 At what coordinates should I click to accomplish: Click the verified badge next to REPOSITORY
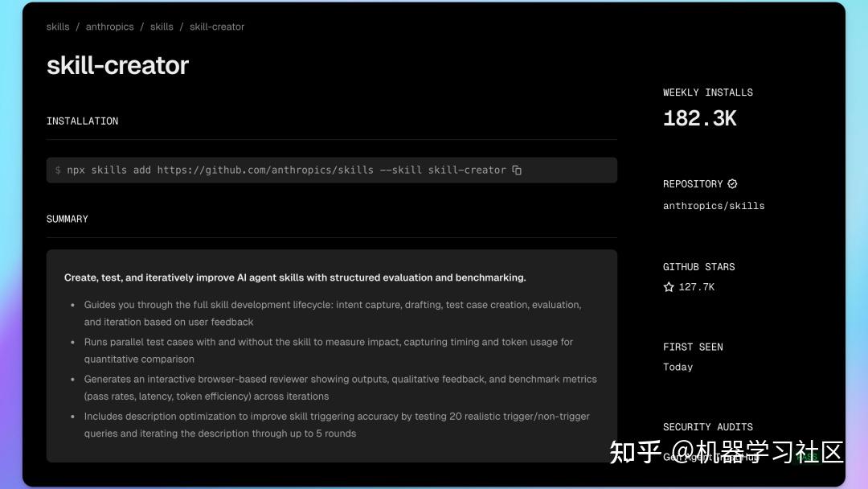(732, 184)
